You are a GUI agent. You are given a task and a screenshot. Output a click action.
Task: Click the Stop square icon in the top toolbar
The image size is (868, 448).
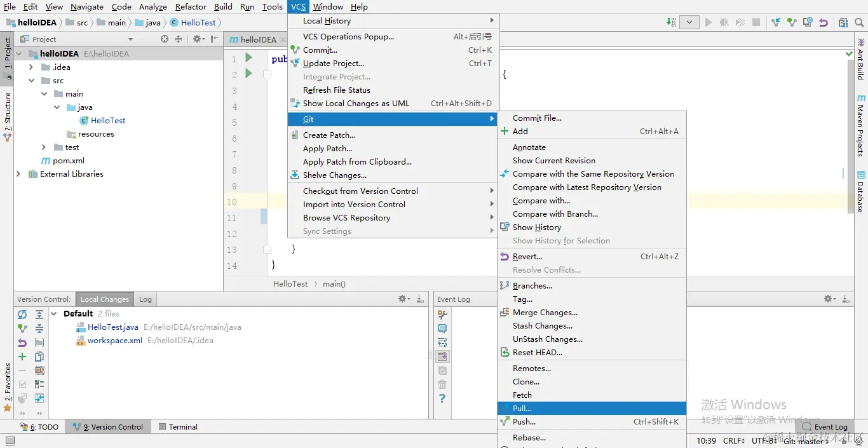[756, 22]
